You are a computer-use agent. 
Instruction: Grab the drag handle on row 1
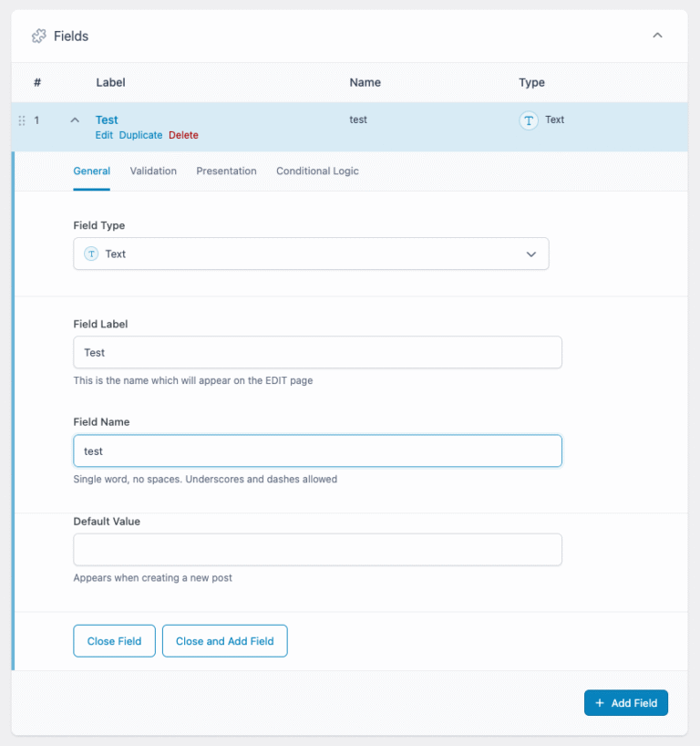[x=22, y=120]
